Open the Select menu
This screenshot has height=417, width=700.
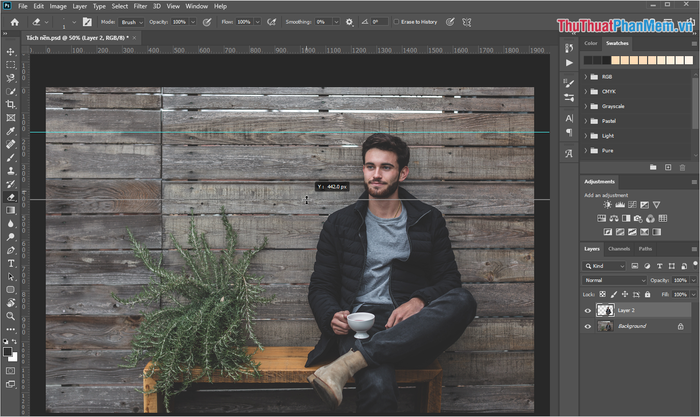120,6
